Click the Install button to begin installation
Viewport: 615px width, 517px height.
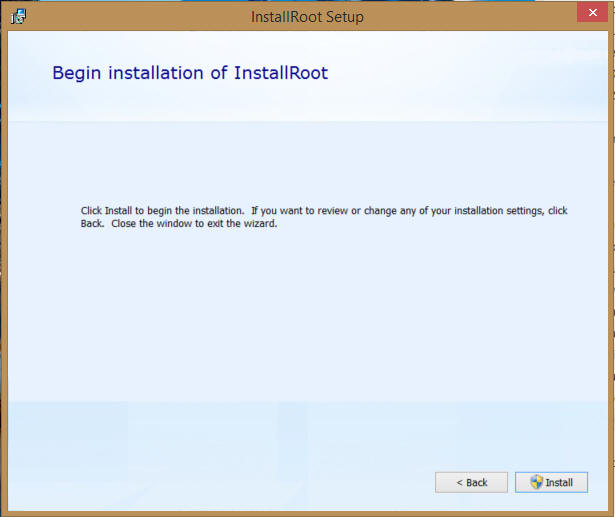coord(551,482)
